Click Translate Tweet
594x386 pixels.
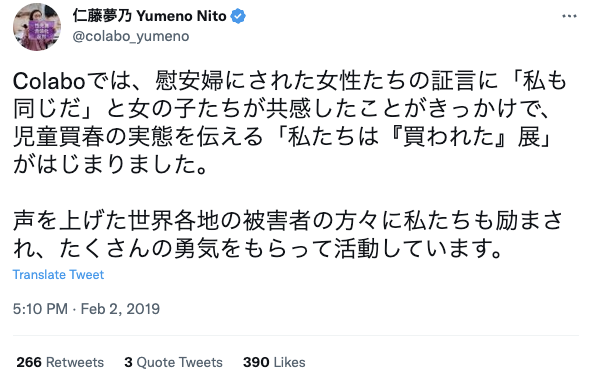pyautogui.click(x=58, y=275)
